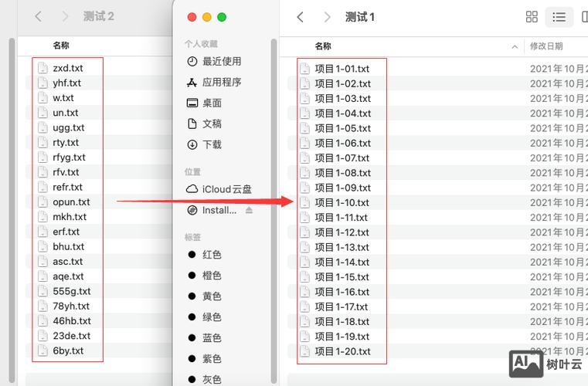Select the 灰色 tag

(x=205, y=379)
